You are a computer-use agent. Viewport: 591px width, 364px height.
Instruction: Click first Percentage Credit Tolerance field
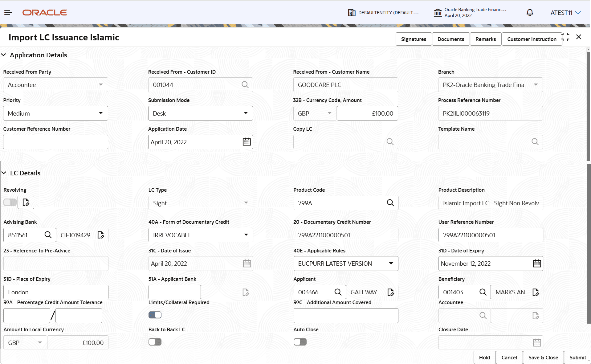pyautogui.click(x=27, y=316)
